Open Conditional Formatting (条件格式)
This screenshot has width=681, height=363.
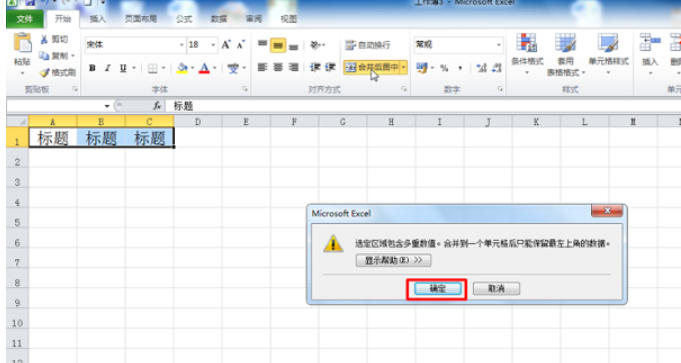pos(527,53)
